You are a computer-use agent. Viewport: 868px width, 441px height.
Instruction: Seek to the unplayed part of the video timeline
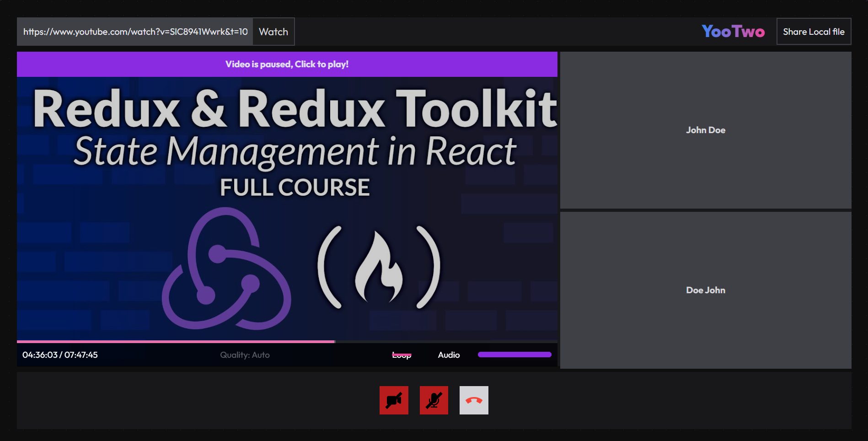tap(446, 342)
